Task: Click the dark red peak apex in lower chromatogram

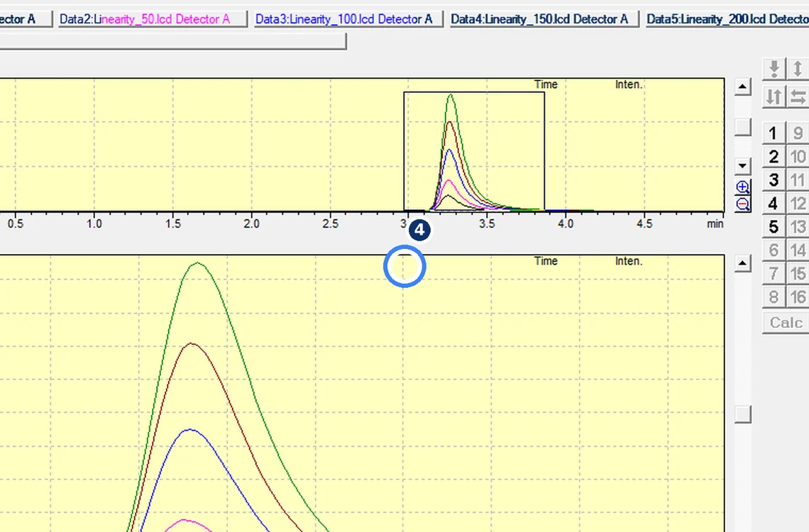Action: [x=192, y=344]
